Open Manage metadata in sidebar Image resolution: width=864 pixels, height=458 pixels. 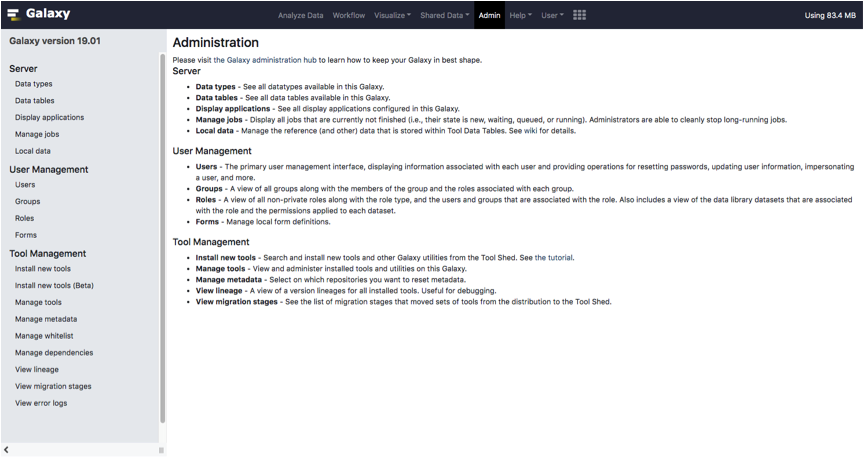(x=46, y=319)
